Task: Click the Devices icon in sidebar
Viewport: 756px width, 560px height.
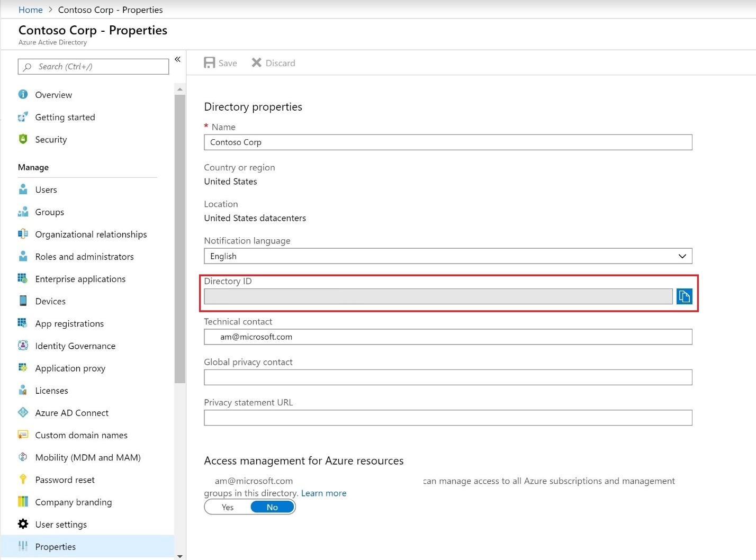Action: (23, 301)
